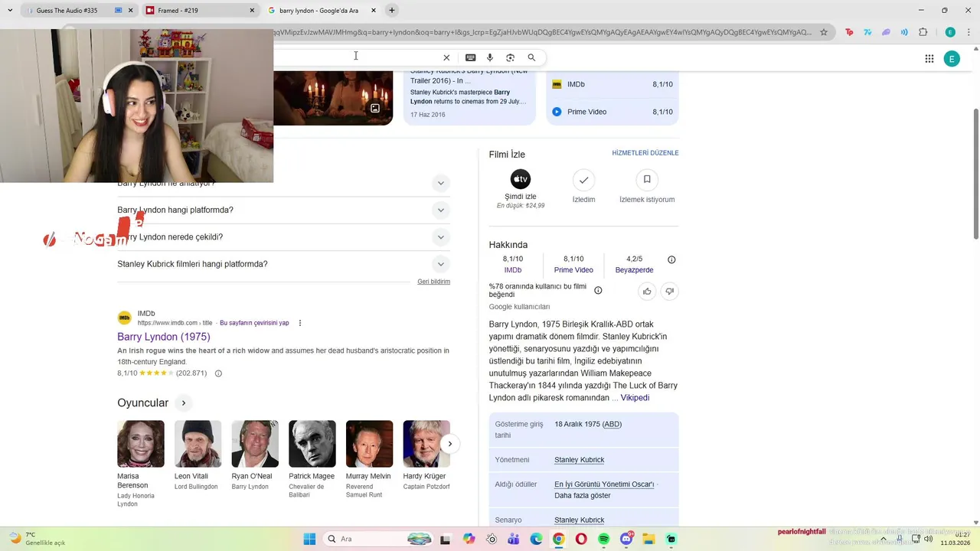Open the Vikipedi link

coord(635,398)
